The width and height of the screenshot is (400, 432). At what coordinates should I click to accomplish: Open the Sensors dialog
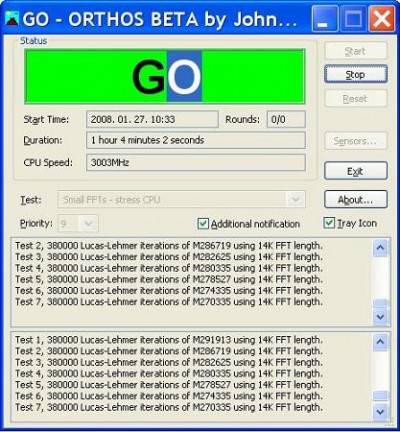(356, 141)
